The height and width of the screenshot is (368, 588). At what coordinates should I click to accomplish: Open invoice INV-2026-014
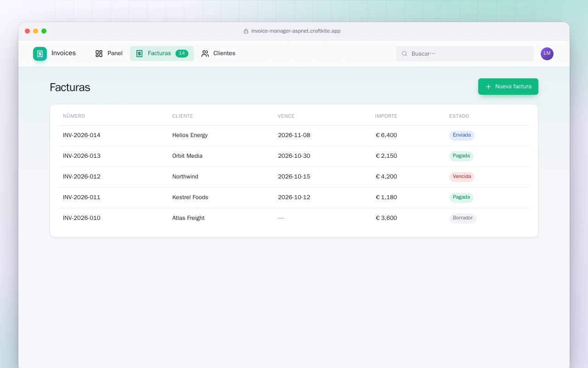point(294,135)
